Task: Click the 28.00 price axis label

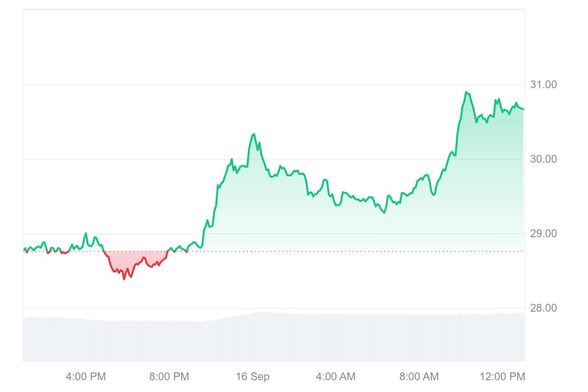Action: click(x=543, y=308)
